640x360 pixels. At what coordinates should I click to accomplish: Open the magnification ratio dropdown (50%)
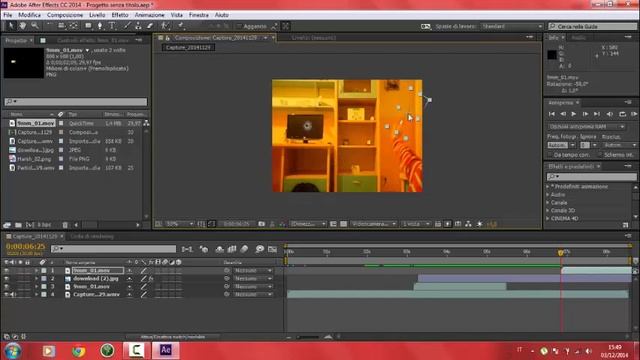click(179, 224)
